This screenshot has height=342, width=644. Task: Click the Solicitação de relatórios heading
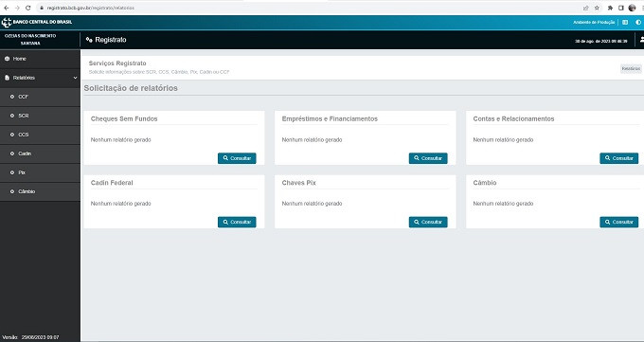131,88
